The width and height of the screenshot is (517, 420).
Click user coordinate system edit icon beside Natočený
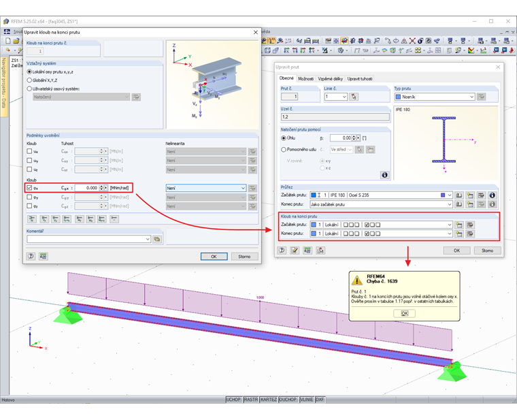pos(136,97)
